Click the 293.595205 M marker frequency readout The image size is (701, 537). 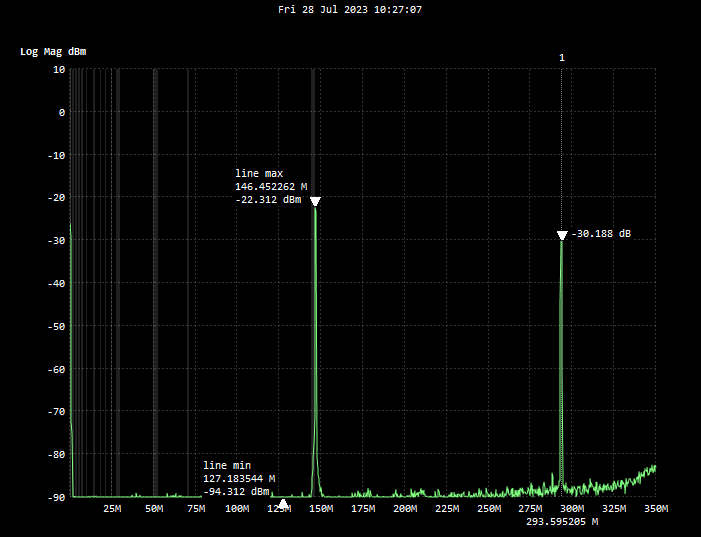coord(562,522)
